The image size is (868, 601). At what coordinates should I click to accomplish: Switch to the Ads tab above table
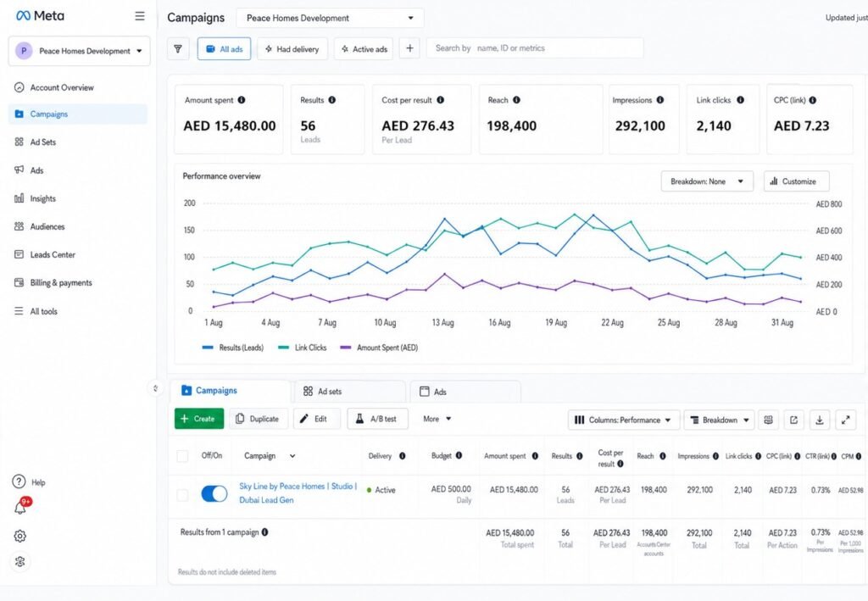[465, 392]
